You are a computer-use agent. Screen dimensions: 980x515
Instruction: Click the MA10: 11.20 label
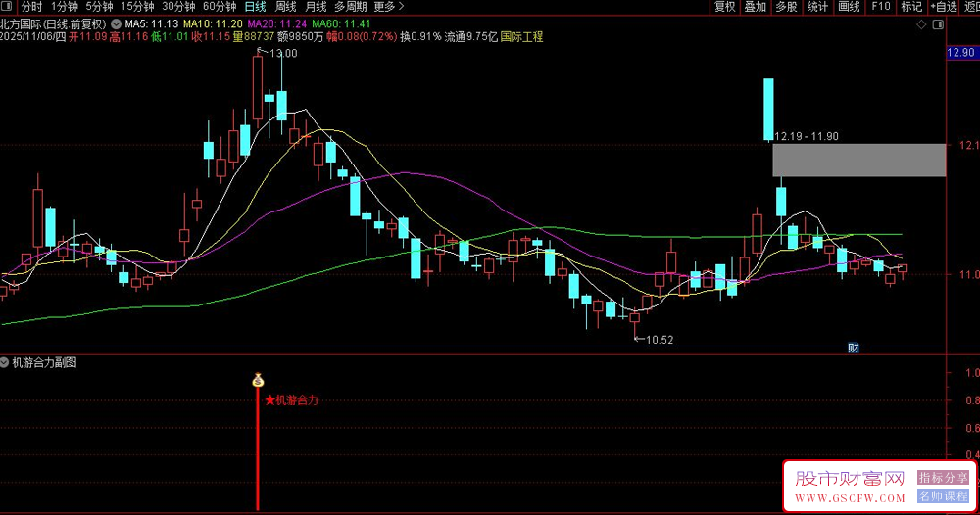213,24
